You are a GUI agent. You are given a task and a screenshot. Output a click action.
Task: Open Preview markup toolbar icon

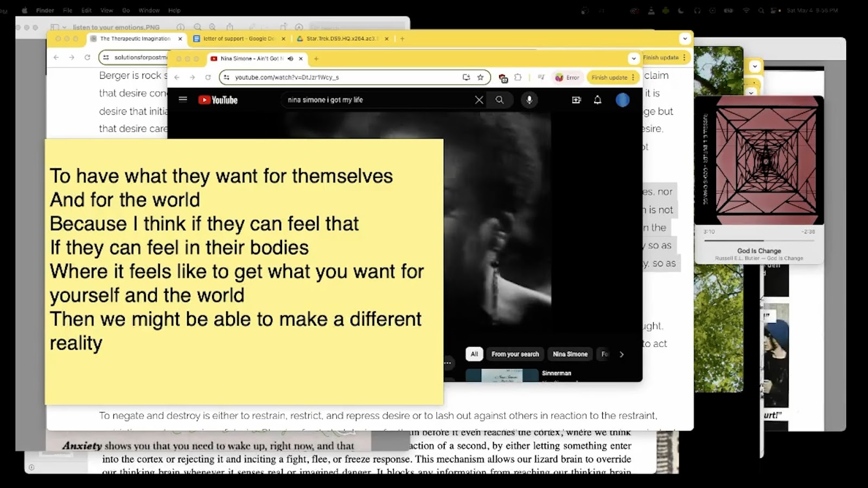[299, 27]
